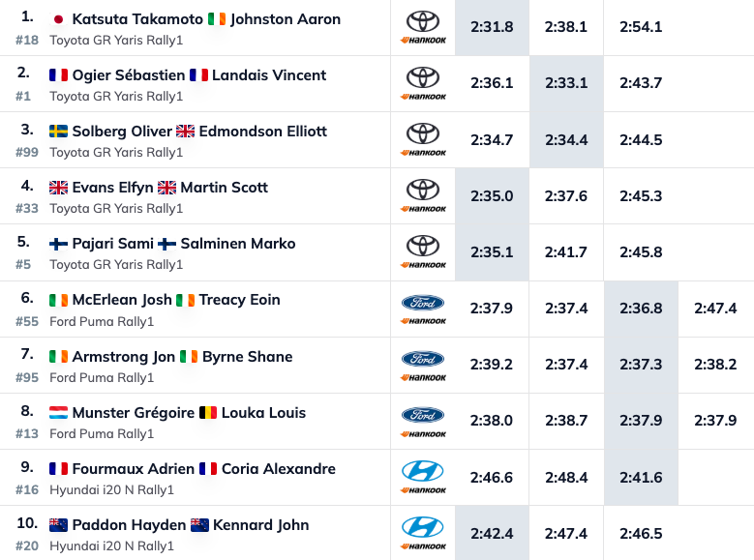The height and width of the screenshot is (560, 754).
Task: Click the Luxembourg flag beside Munster Grégoire
Action: 58,413
